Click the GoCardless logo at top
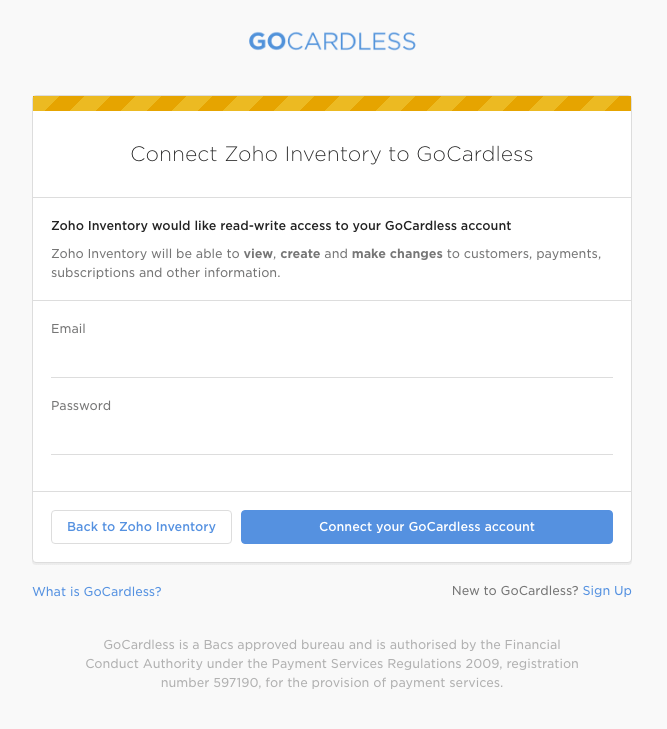The width and height of the screenshot is (667, 729). point(332,42)
